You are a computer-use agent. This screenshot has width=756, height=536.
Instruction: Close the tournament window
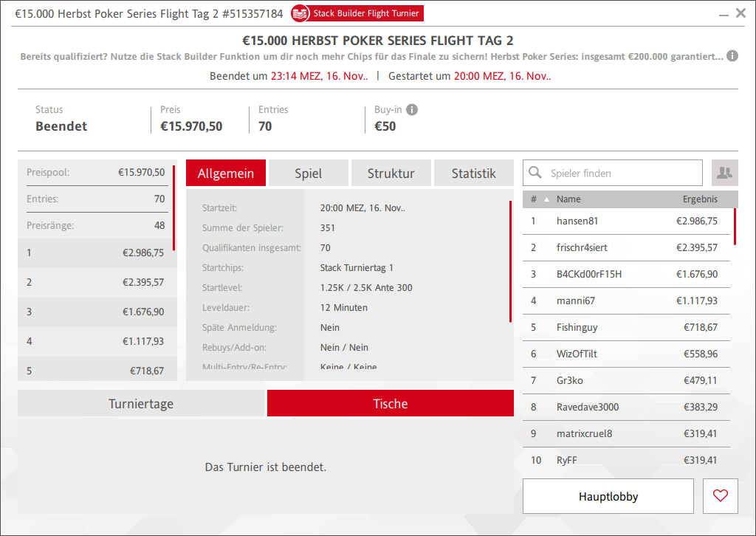[x=740, y=13]
